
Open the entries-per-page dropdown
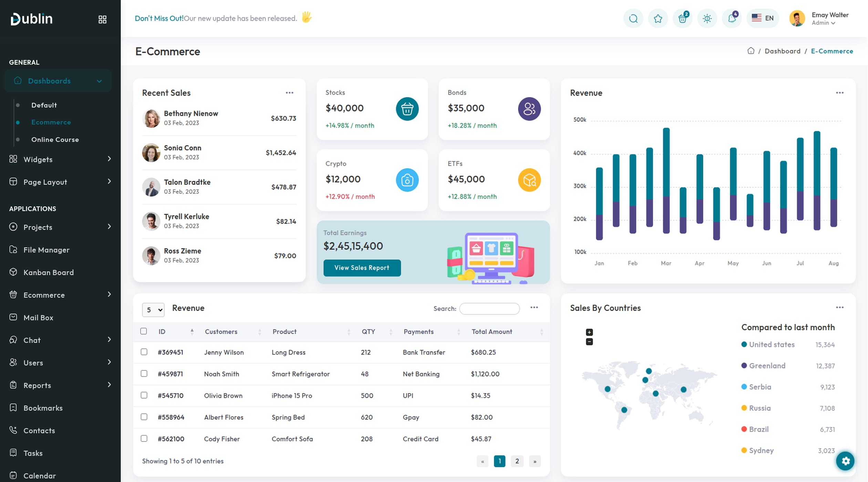(x=153, y=310)
